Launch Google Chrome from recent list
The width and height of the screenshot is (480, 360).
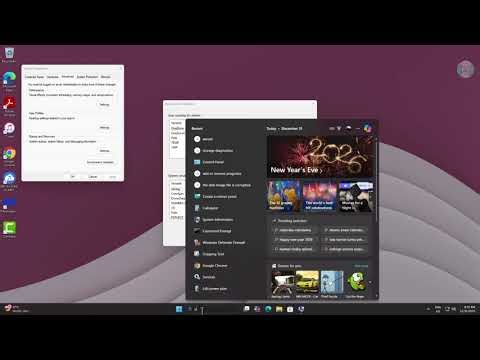click(226, 266)
